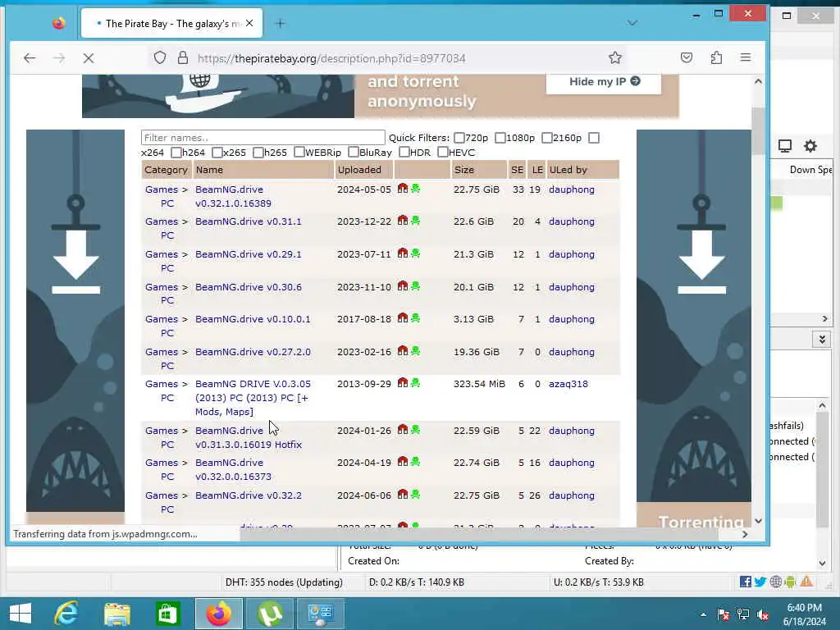Click the magnet link icon for BeamNG.drive v0.32.1.0.16389

click(x=403, y=189)
